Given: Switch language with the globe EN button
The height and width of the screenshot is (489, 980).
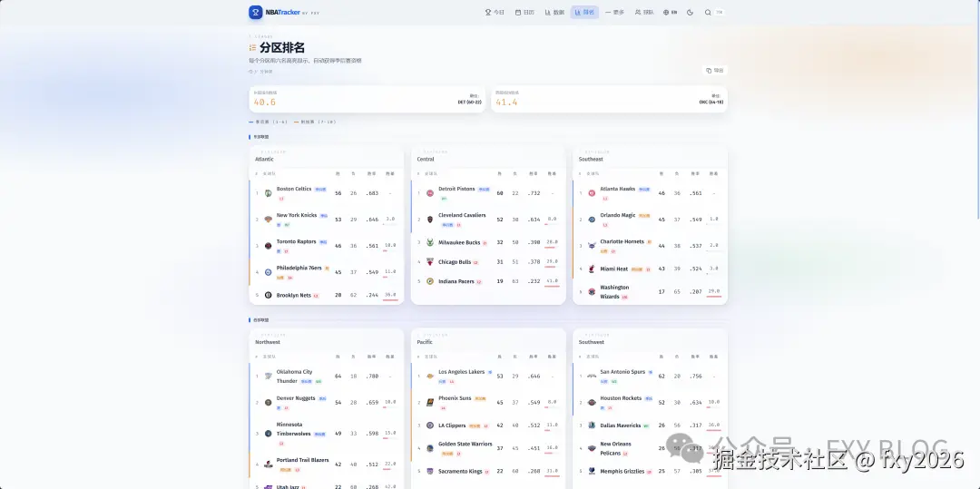Looking at the screenshot, I should point(670,13).
